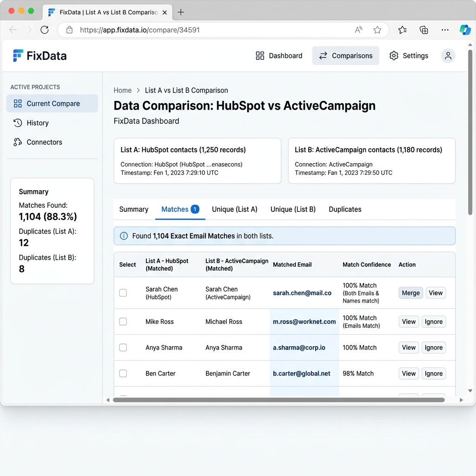476x476 pixels.
Task: Select Current Compare in sidebar
Action: [52, 104]
